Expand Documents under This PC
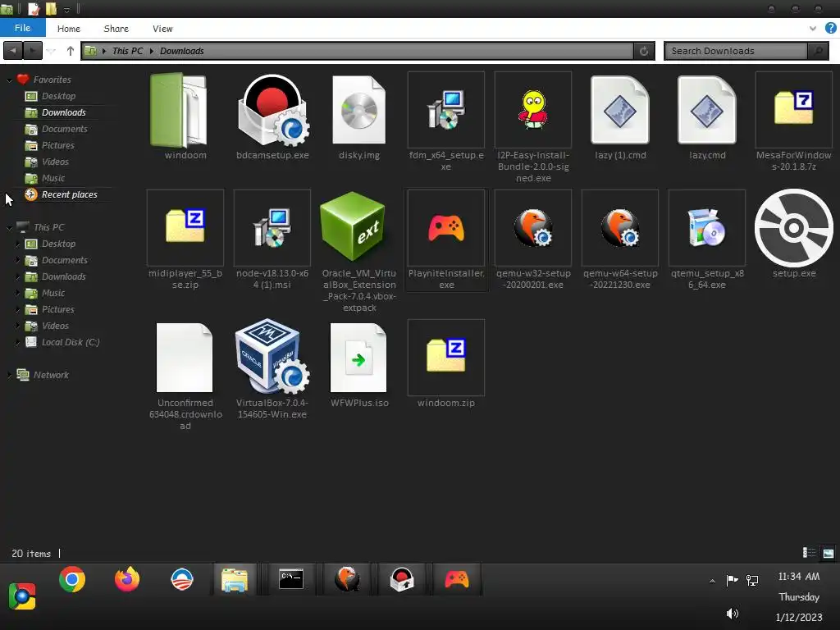Image resolution: width=840 pixels, height=630 pixels. click(x=18, y=260)
